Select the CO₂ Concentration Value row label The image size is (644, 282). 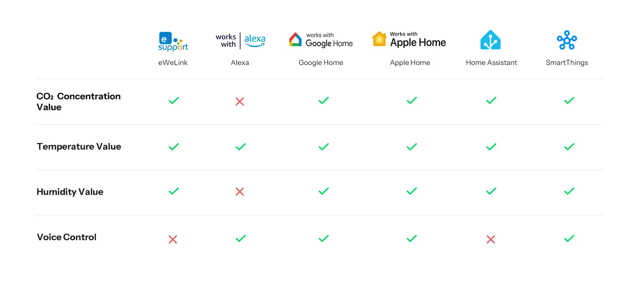tap(78, 102)
